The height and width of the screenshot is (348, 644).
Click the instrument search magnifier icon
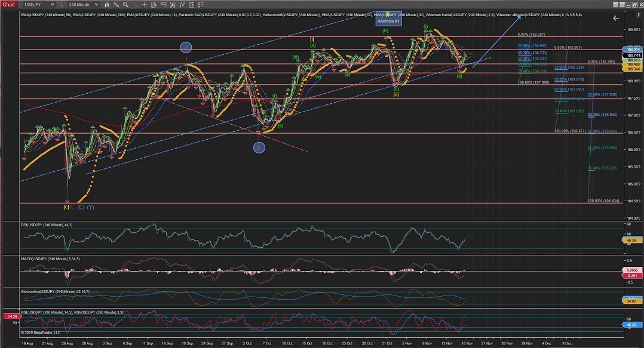click(x=62, y=4)
